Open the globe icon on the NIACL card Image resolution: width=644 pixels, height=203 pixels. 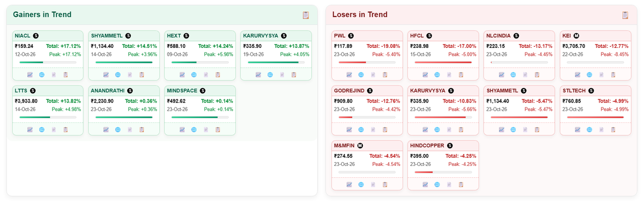42,75
